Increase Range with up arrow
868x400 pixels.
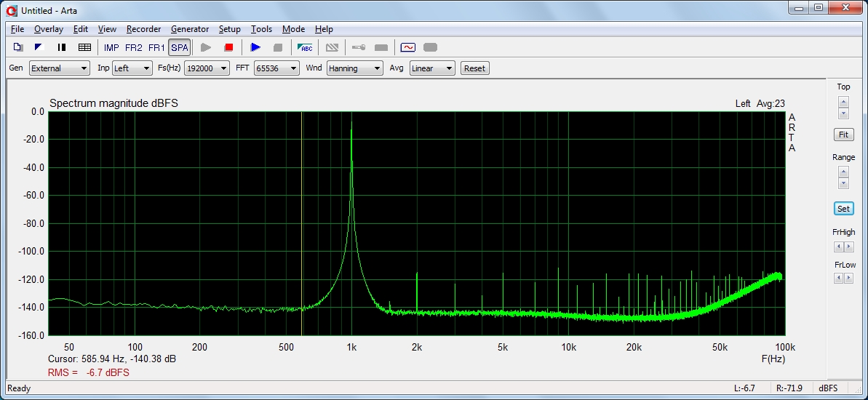pos(843,172)
